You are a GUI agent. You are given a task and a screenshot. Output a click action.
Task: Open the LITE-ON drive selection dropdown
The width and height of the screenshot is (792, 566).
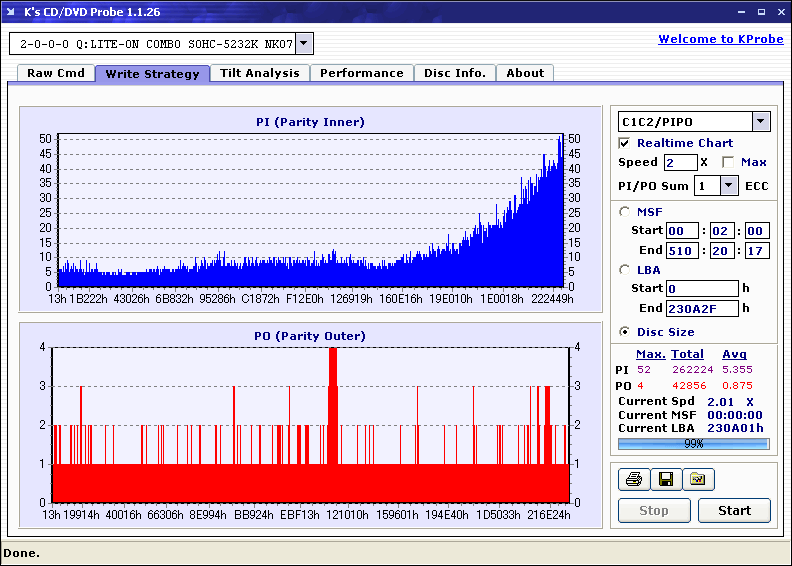304,44
